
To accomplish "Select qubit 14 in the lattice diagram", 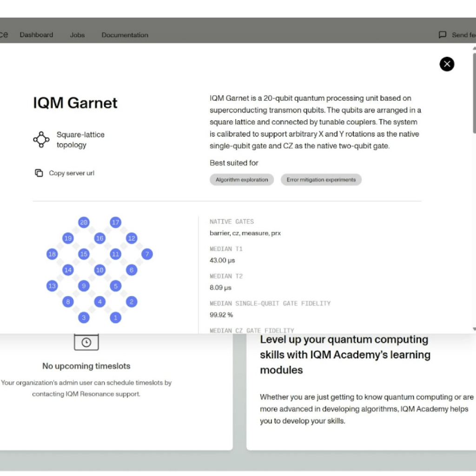I will coord(68,270).
